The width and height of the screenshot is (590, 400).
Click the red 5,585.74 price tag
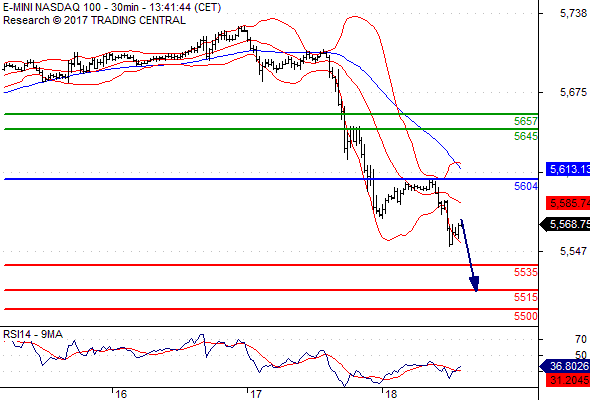click(x=568, y=203)
